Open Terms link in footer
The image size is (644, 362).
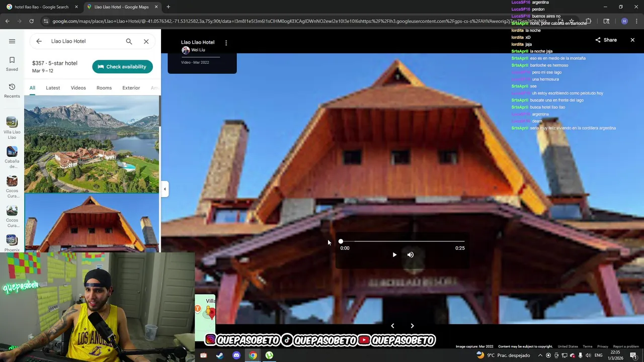coord(588,346)
